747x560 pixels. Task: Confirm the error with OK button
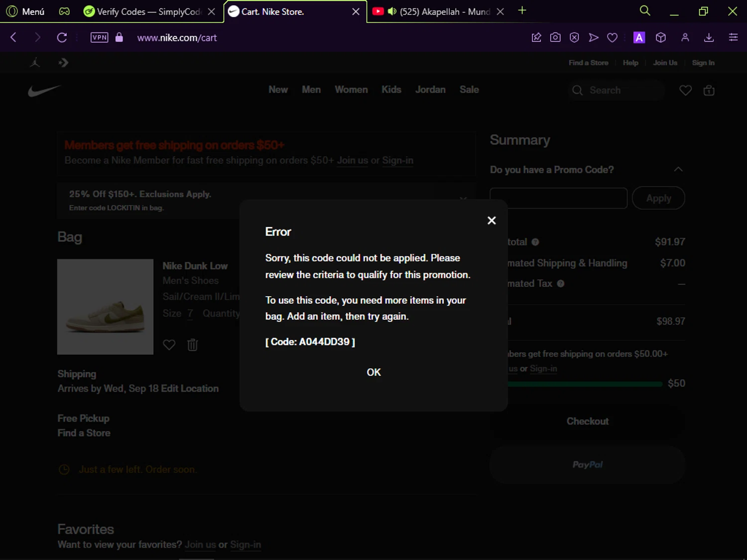pos(373,372)
